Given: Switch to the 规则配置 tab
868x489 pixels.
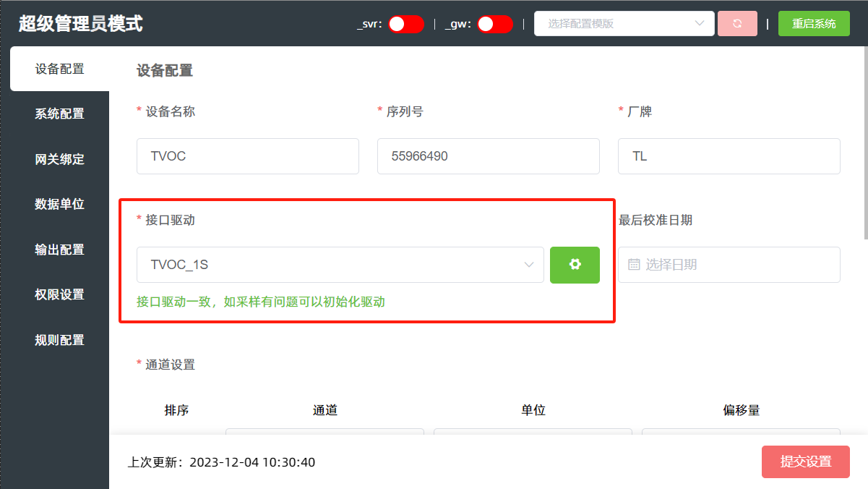Looking at the screenshot, I should tap(58, 339).
